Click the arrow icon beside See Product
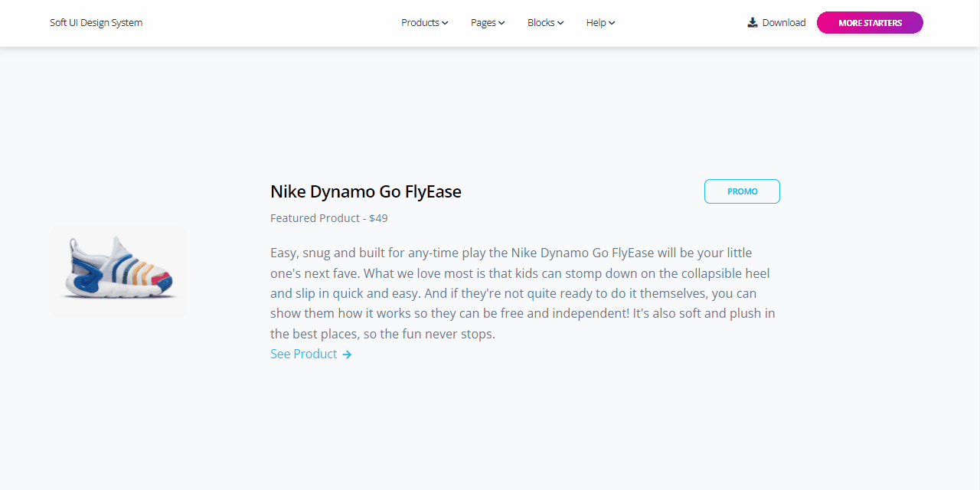This screenshot has height=490, width=980. [x=347, y=354]
